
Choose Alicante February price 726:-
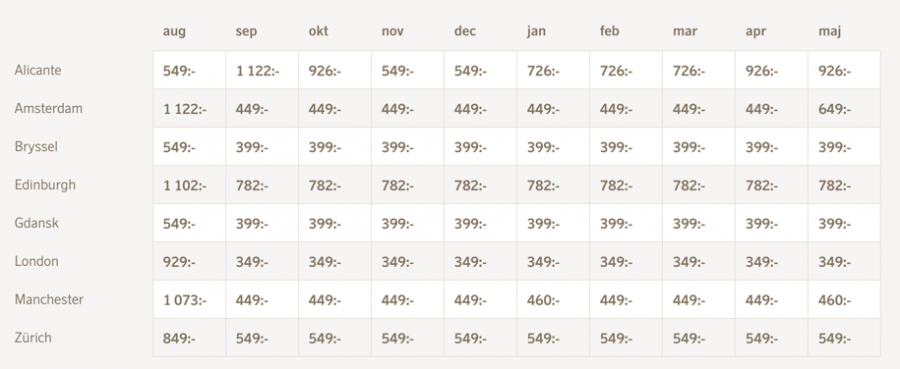coord(616,71)
